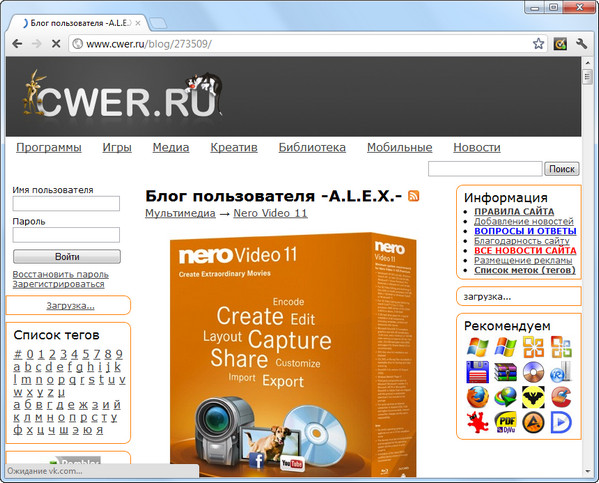599x483 pixels.
Task: Open ПРАВИЛА САЙТА link
Action: [x=514, y=211]
